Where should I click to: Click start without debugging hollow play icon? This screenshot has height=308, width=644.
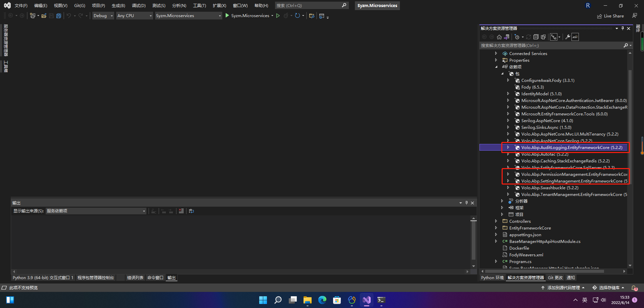(x=278, y=16)
